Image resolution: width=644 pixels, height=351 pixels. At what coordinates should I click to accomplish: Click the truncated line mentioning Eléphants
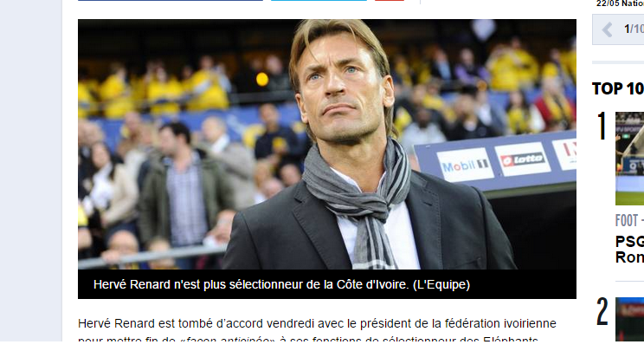click(307, 340)
